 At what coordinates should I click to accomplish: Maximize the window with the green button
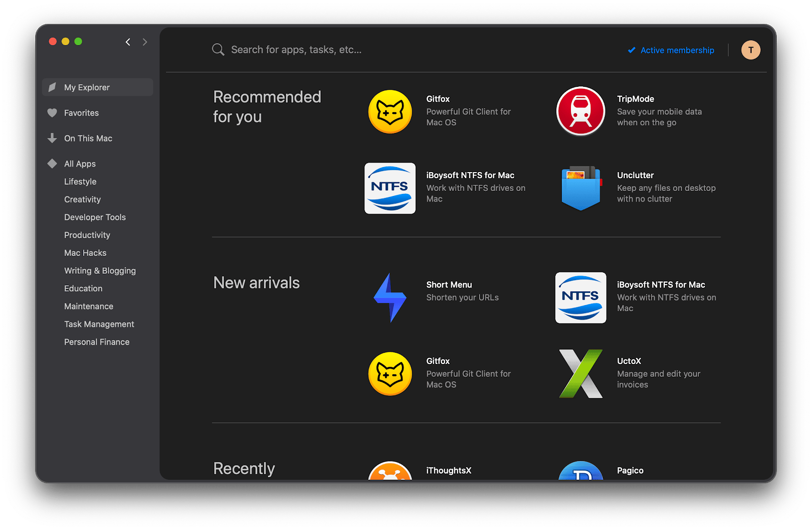(78, 42)
